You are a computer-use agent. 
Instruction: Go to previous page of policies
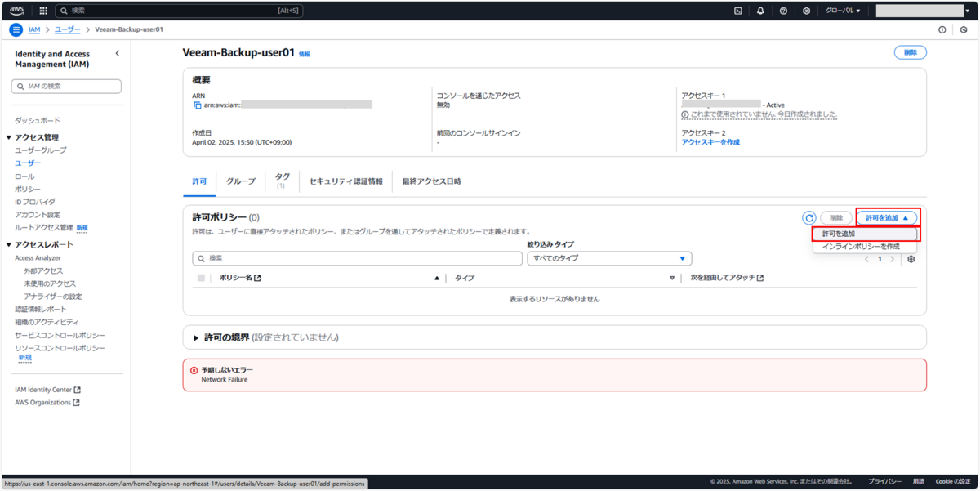867,259
